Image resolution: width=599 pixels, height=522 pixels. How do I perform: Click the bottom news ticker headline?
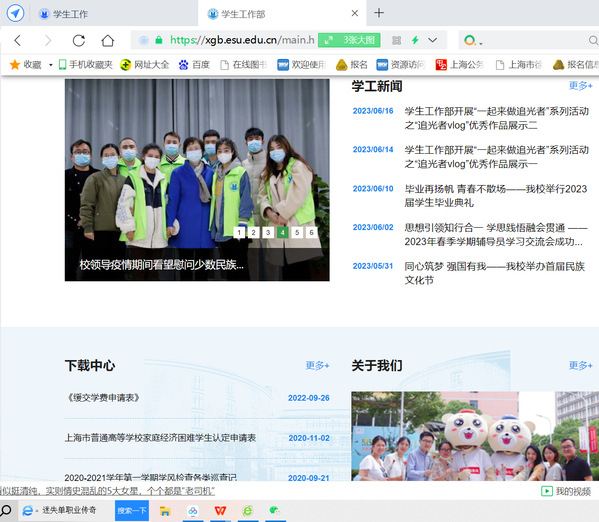(108, 491)
